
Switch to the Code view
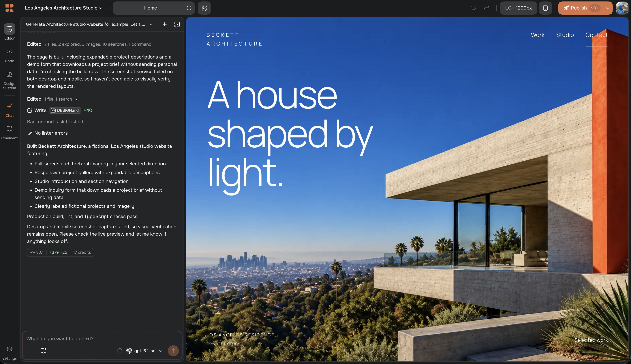point(10,55)
